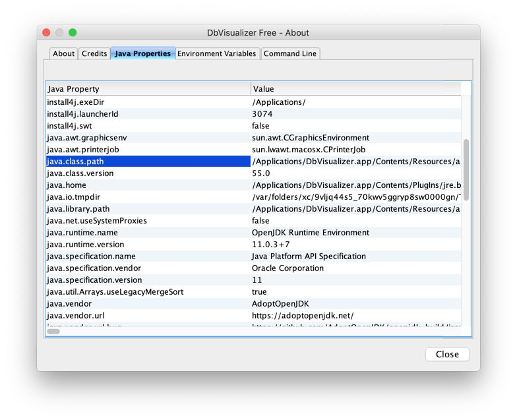Click the 3074 value cell
Image resolution: width=517 pixels, height=420 pixels.
pos(356,114)
